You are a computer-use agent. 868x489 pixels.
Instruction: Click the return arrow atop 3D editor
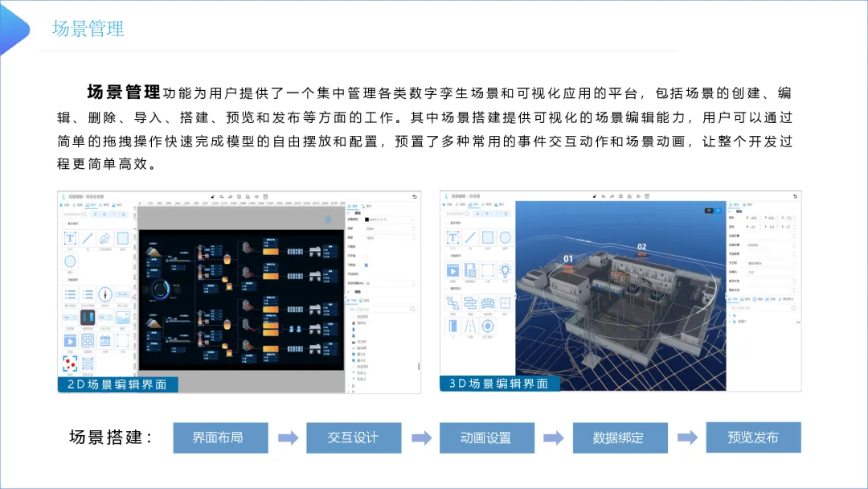[x=795, y=196]
